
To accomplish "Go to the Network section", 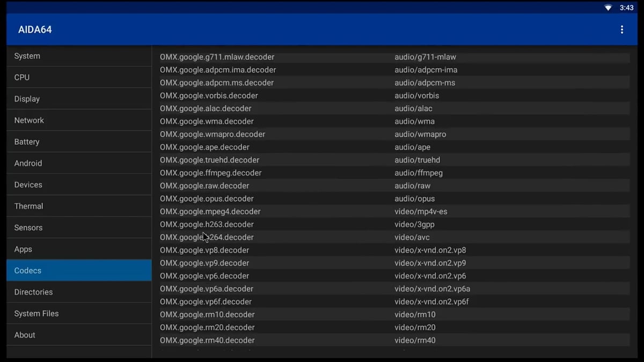I will pos(79,120).
